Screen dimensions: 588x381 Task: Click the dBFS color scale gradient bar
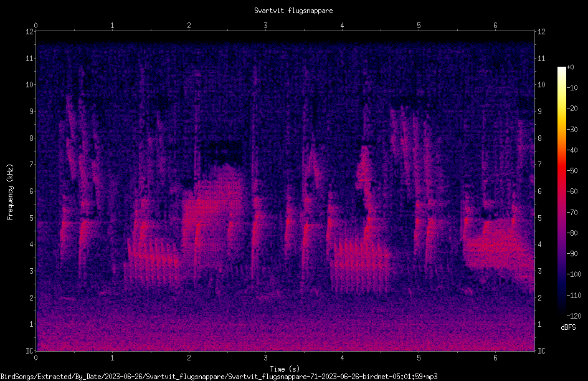point(561,191)
